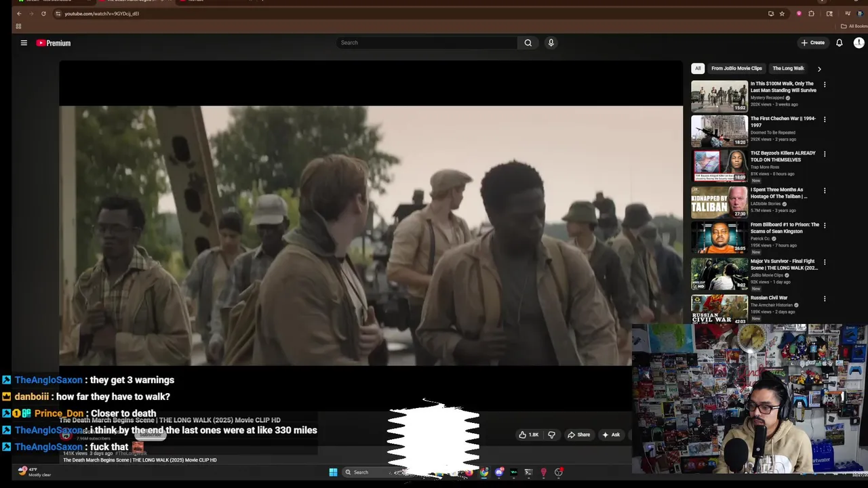This screenshot has height=488, width=868.
Task: Open Scams of Sean Kingston video
Action: (785, 228)
